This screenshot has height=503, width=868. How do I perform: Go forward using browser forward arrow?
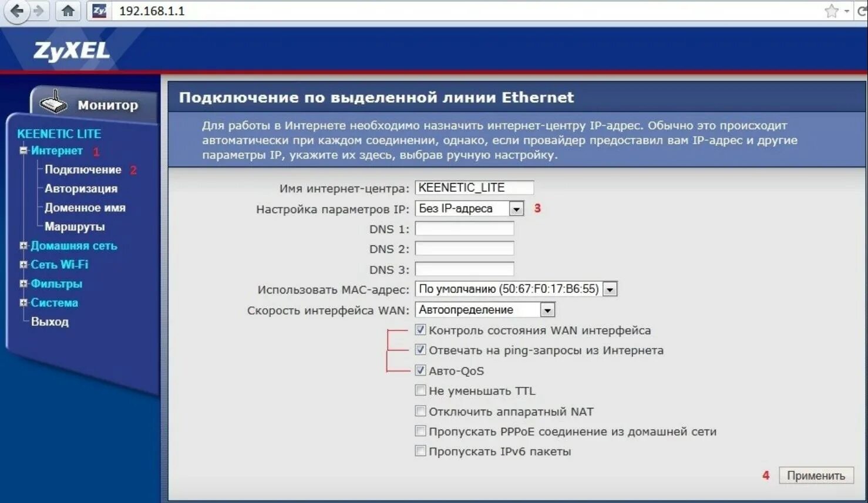[39, 11]
